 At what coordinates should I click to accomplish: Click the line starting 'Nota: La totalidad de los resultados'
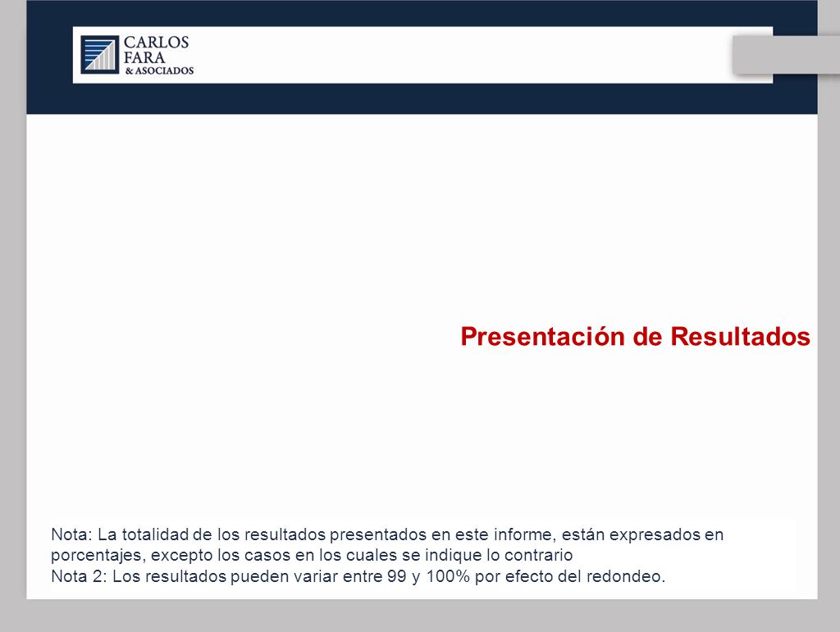(387, 534)
